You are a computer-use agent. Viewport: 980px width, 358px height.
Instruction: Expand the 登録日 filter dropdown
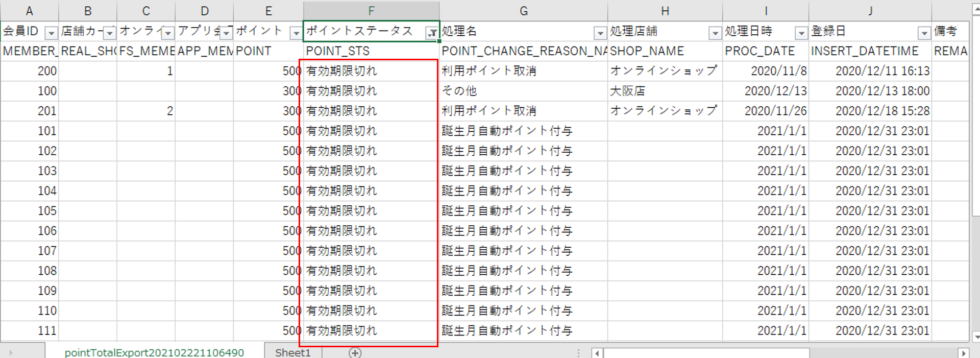(924, 33)
